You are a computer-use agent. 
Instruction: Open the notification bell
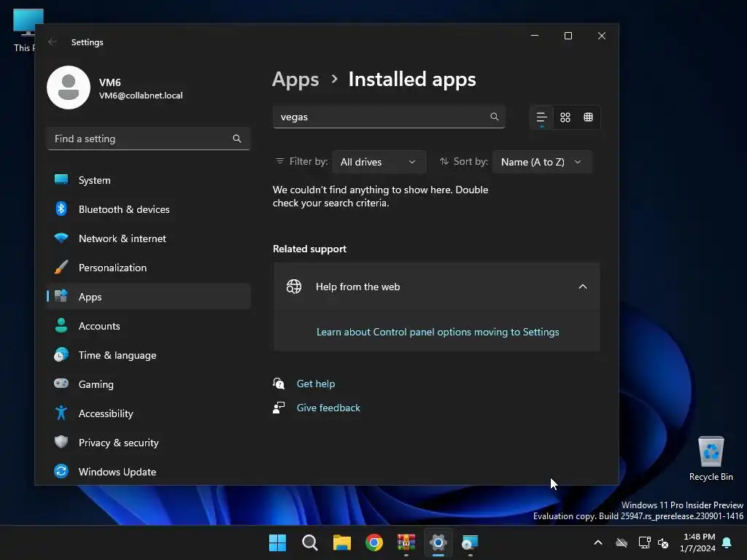coord(727,542)
